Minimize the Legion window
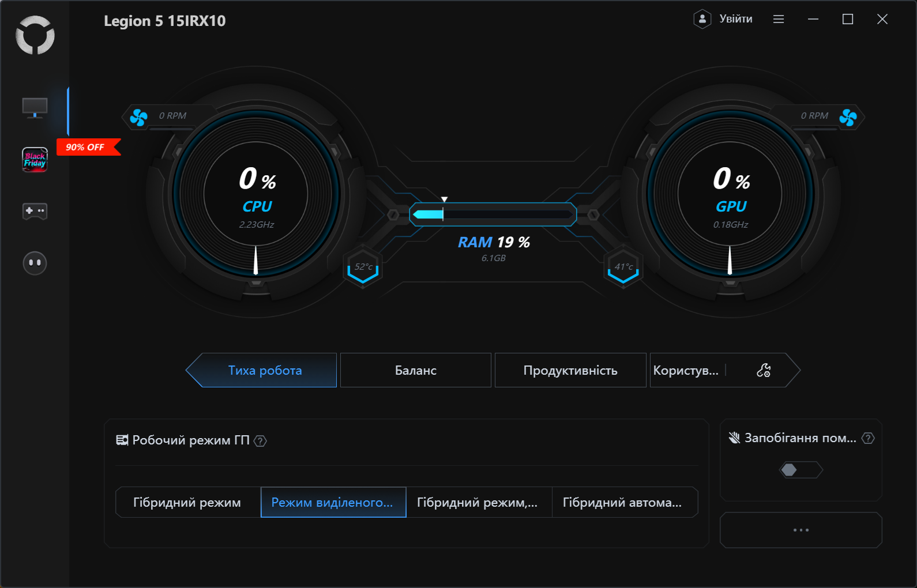917x588 pixels. click(813, 19)
